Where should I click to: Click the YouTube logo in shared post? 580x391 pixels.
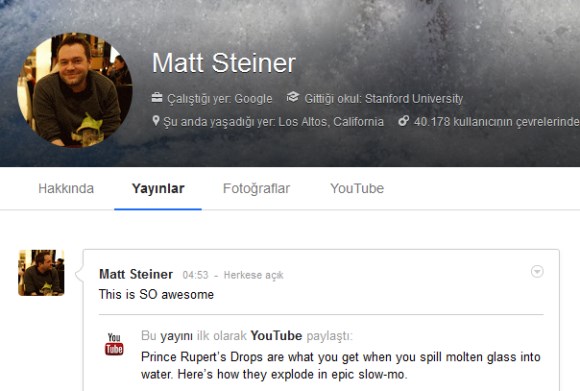coord(114,344)
